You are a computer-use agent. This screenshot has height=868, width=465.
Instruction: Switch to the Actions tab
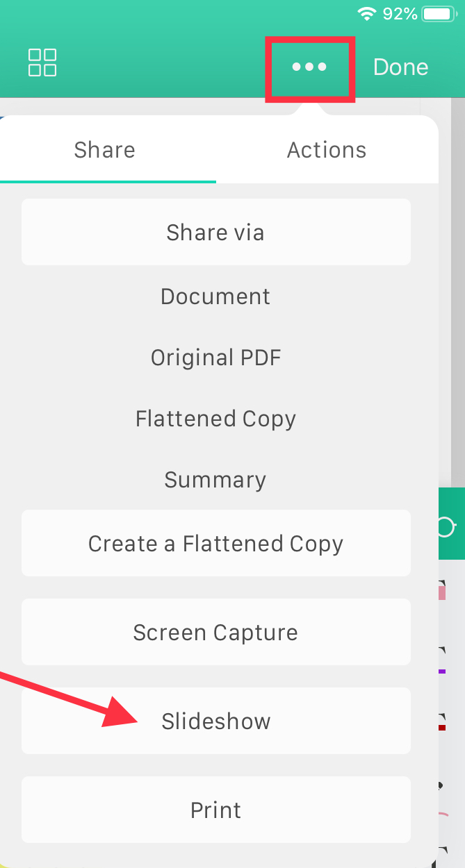pyautogui.click(x=327, y=150)
